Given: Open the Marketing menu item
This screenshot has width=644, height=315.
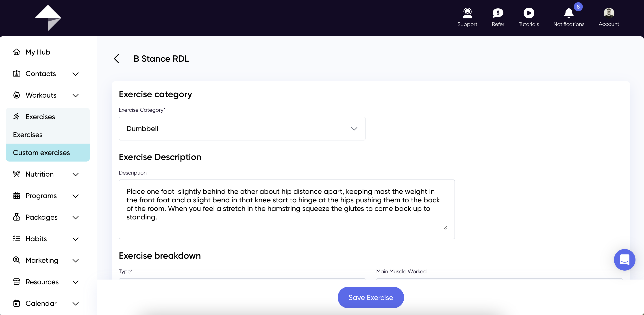Looking at the screenshot, I should [x=42, y=260].
